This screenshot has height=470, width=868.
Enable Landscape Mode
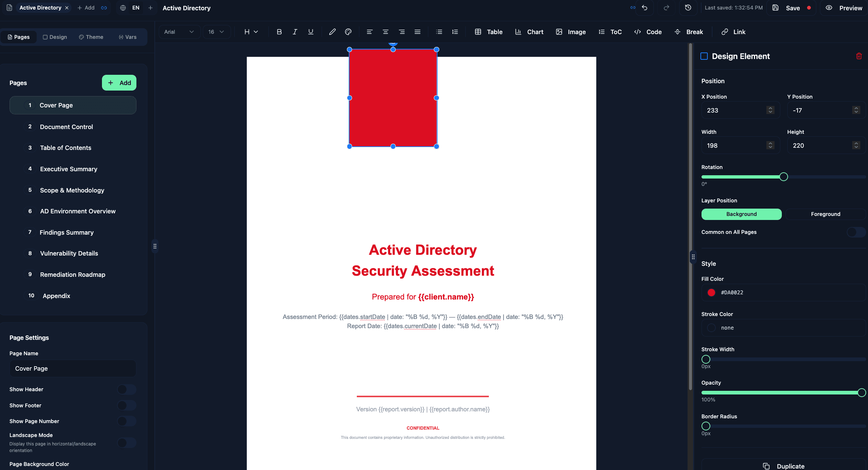[x=127, y=443]
